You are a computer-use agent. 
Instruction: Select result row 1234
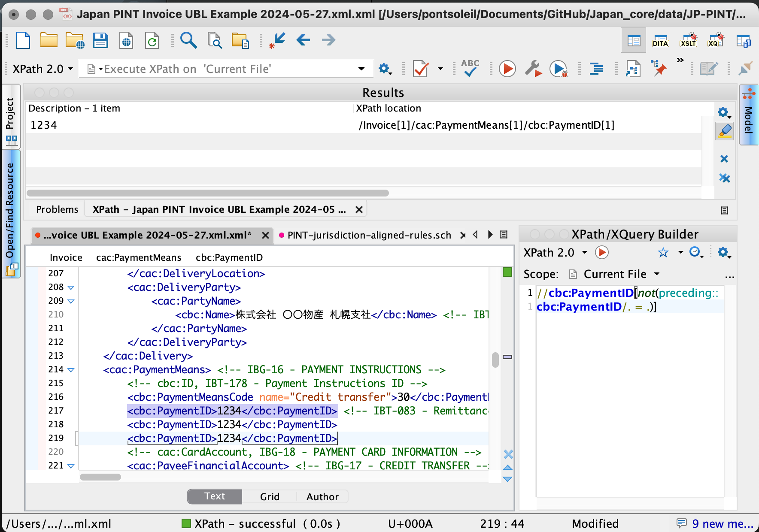tap(363, 125)
